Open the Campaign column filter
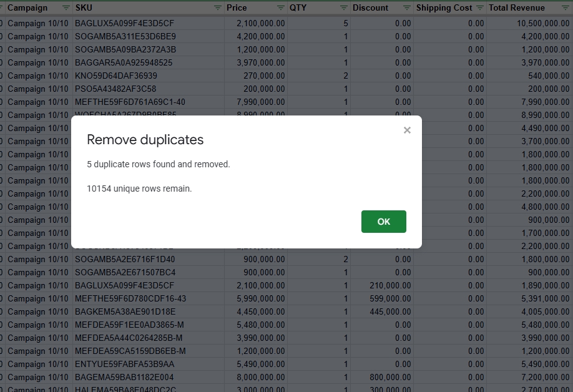 (x=66, y=7)
